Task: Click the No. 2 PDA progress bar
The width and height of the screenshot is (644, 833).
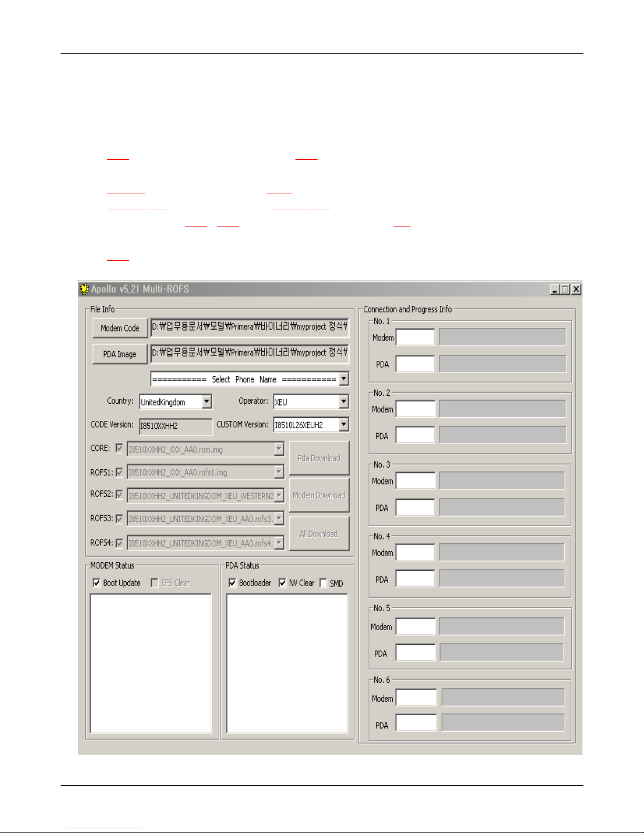Action: [503, 435]
